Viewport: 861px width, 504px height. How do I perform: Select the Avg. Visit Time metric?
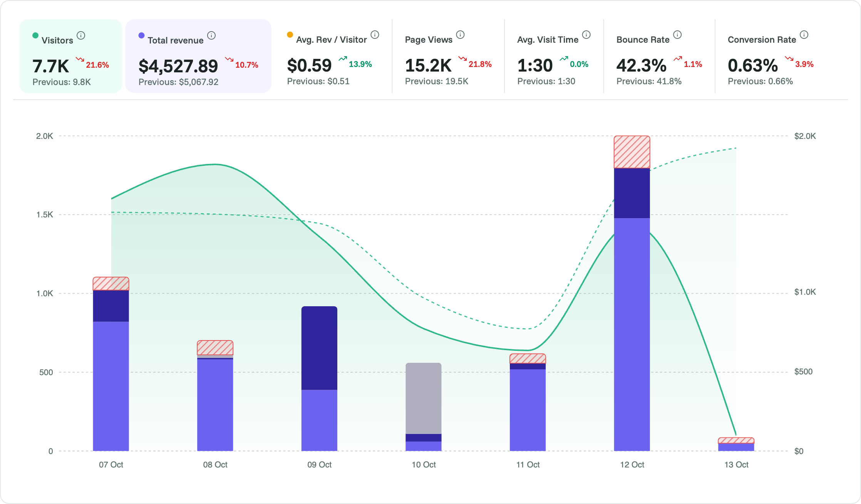click(x=553, y=56)
